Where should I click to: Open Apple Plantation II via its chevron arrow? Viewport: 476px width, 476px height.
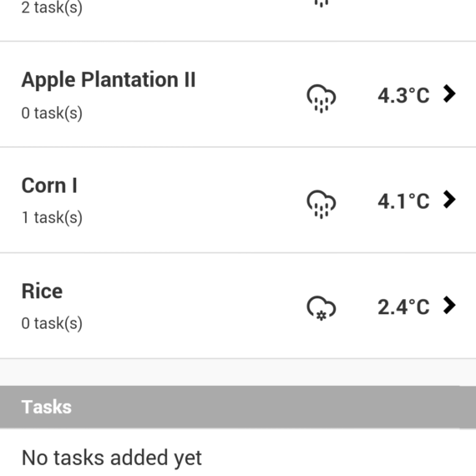(x=449, y=94)
